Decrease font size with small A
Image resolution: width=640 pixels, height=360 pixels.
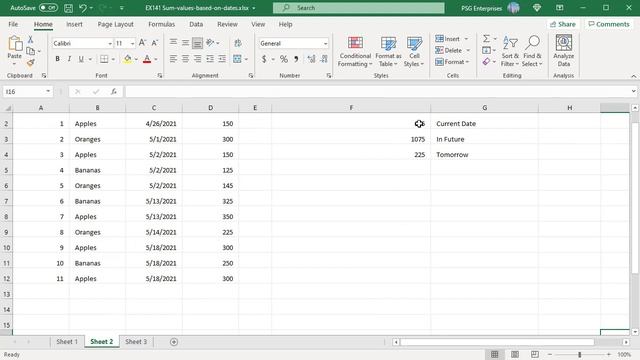point(155,43)
